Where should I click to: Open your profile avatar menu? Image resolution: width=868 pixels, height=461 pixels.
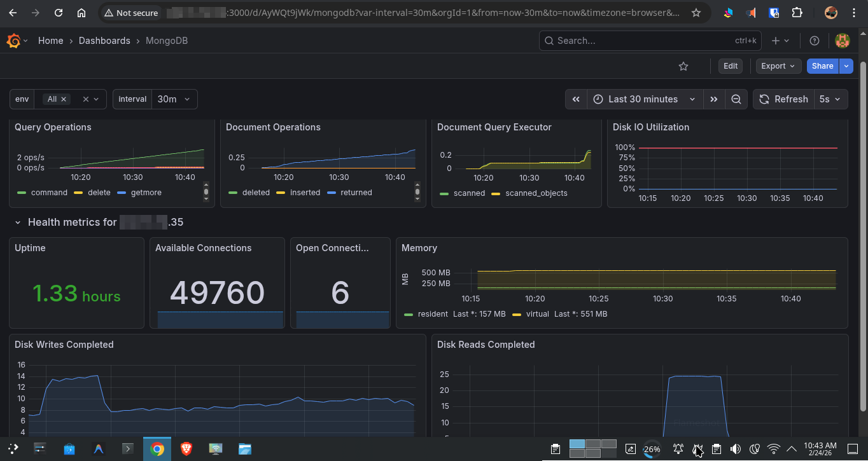click(x=842, y=41)
